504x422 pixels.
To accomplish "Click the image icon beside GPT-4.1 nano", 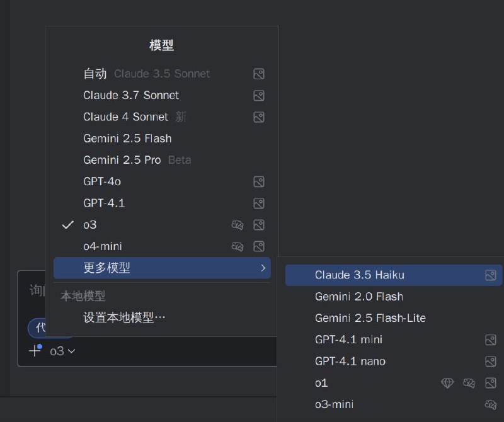I will [490, 362].
